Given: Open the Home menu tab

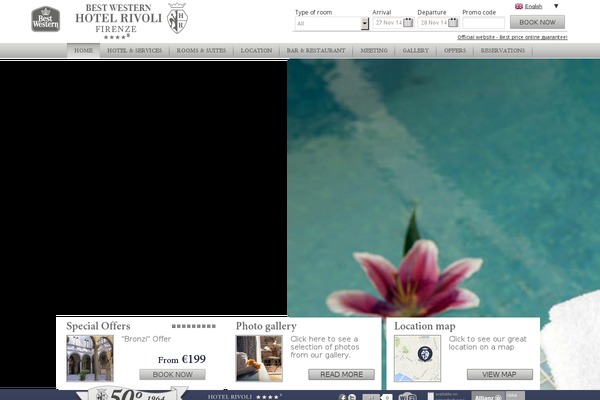Looking at the screenshot, I should click(x=83, y=51).
